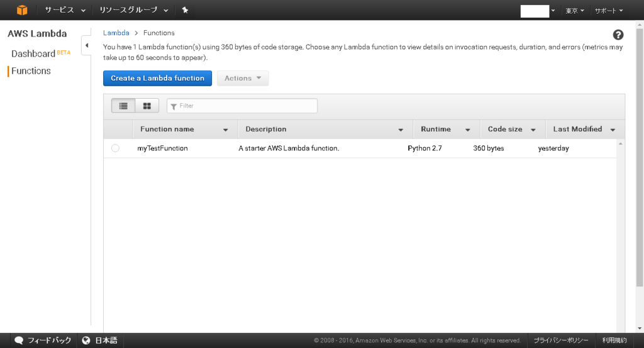The width and height of the screenshot is (644, 348).
Task: Click the 'Python 2.7' runtime cell
Action: (x=425, y=149)
